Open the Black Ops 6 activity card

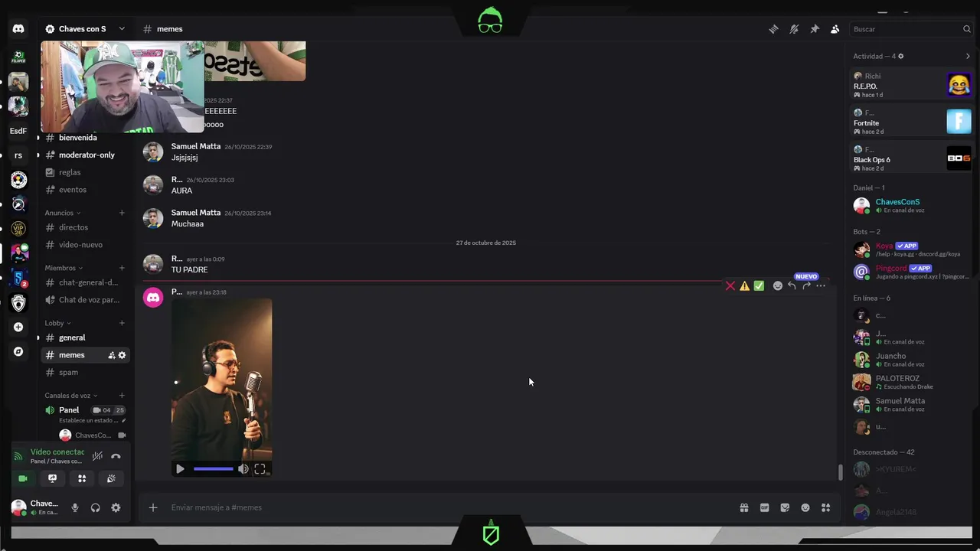[912, 158]
